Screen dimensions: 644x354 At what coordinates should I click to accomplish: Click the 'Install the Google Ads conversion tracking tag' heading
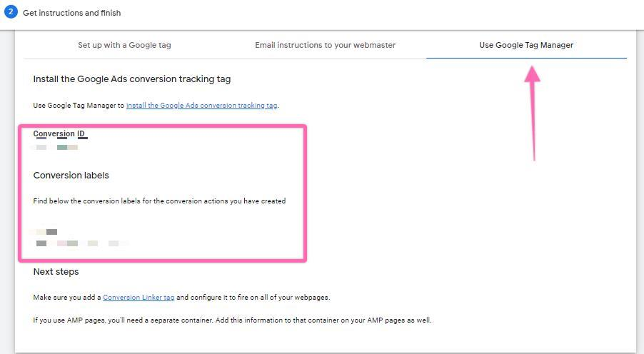click(x=132, y=79)
